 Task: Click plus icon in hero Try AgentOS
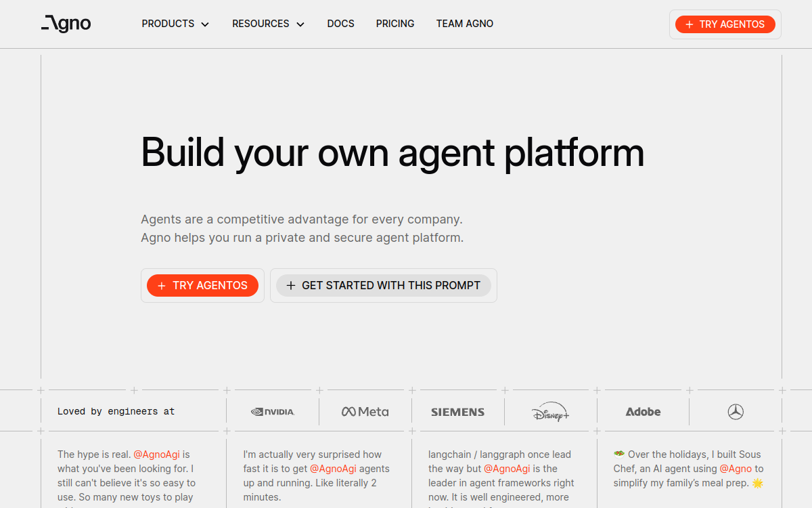click(x=162, y=286)
